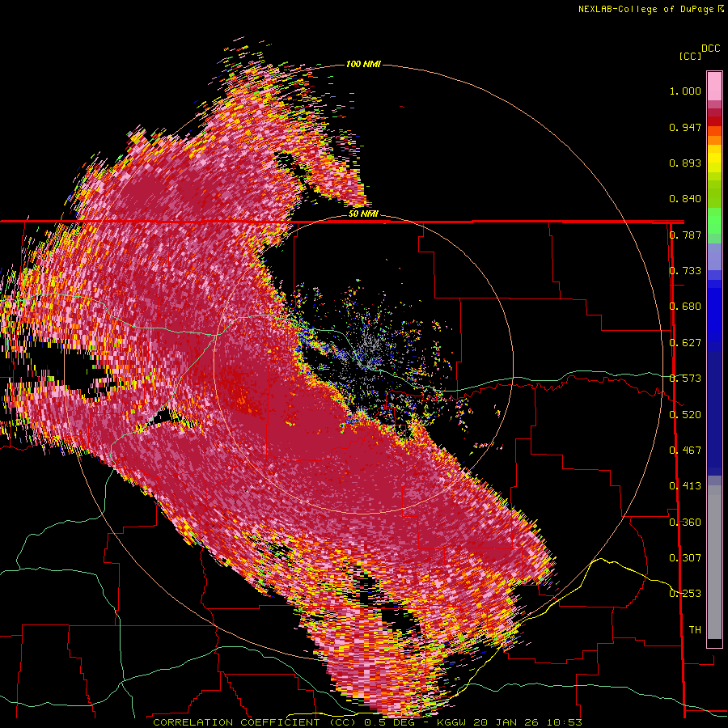Click the 100 NMI range ring label
The width and height of the screenshot is (728, 728).
pos(363,64)
